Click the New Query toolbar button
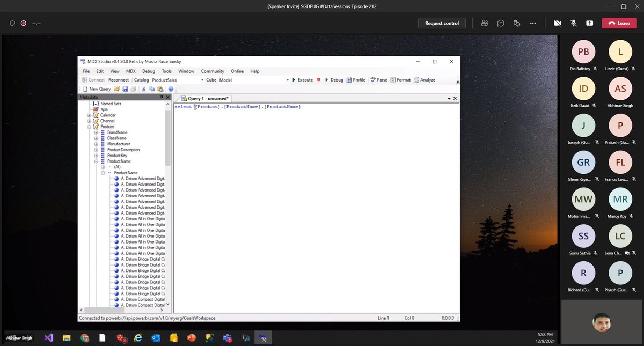644x346 pixels. [97, 89]
